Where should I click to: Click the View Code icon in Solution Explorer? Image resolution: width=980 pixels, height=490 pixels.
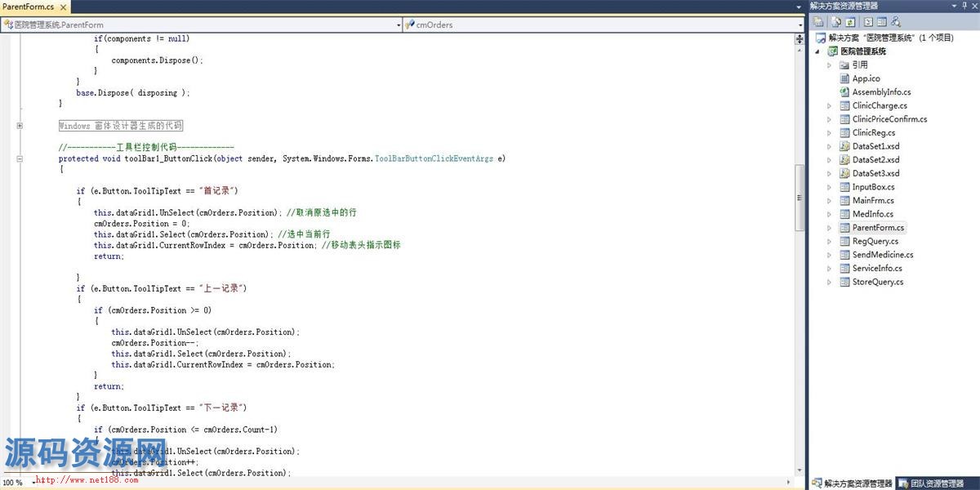click(x=868, y=22)
